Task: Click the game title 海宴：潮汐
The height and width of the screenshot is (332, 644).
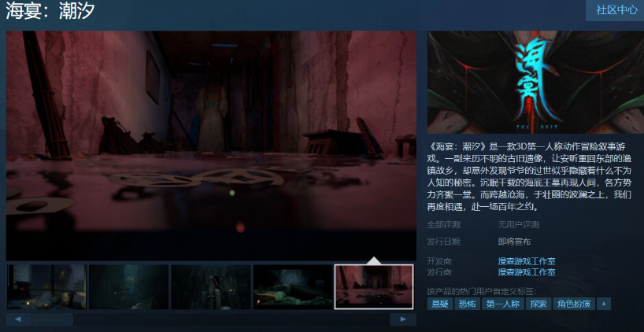Action: click(50, 11)
